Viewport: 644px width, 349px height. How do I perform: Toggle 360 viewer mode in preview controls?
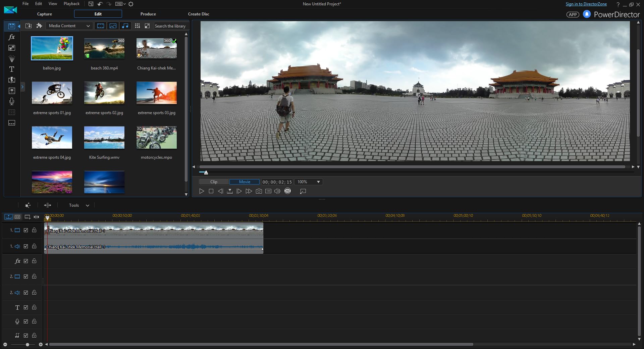coord(287,191)
